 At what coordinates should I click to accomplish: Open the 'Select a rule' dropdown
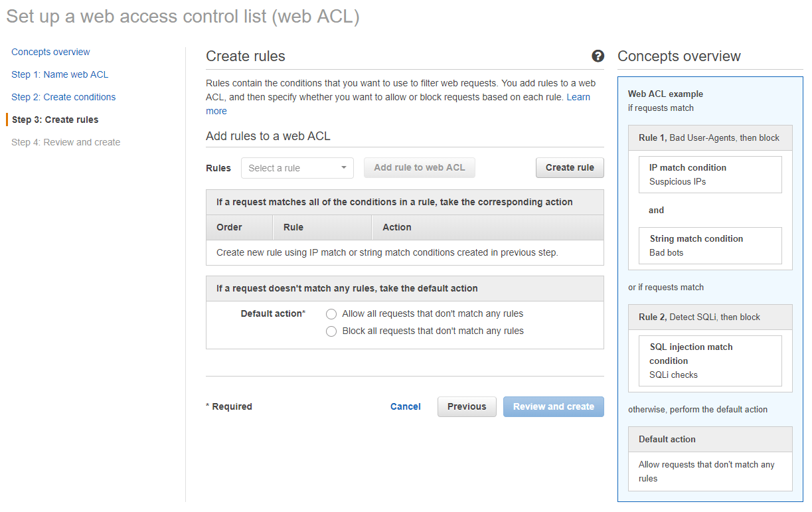tap(297, 168)
